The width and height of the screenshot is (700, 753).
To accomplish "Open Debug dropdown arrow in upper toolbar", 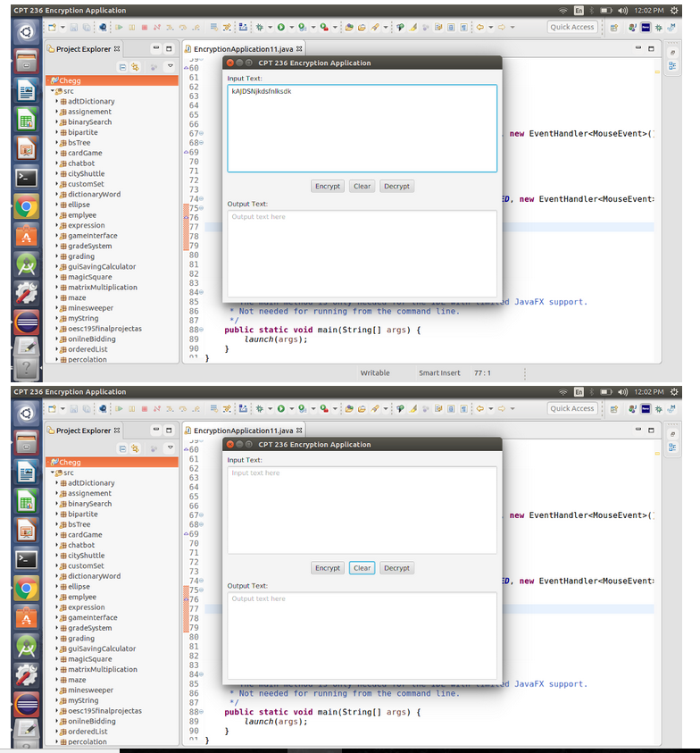I will (270, 28).
